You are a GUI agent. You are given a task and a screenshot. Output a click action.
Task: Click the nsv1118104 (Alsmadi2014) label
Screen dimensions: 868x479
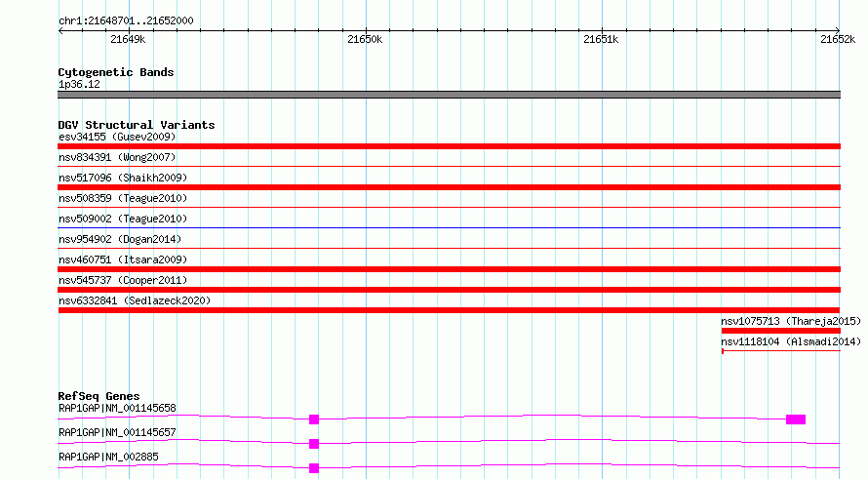click(791, 341)
